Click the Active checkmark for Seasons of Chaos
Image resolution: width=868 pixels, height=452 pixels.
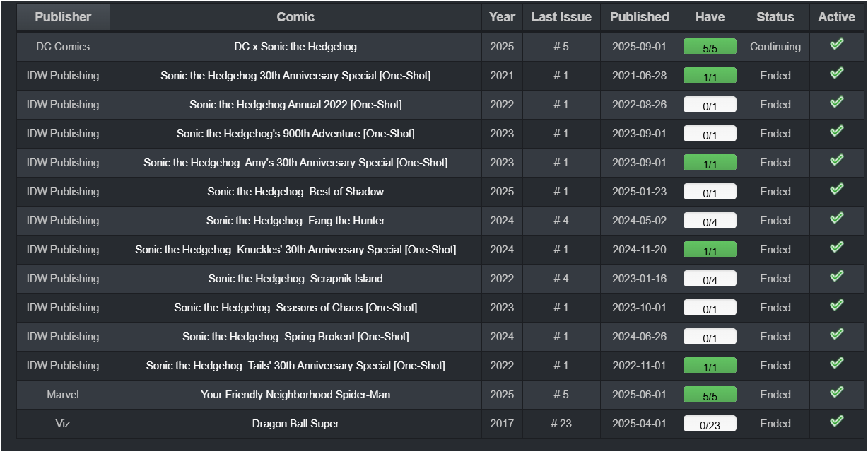click(x=836, y=306)
